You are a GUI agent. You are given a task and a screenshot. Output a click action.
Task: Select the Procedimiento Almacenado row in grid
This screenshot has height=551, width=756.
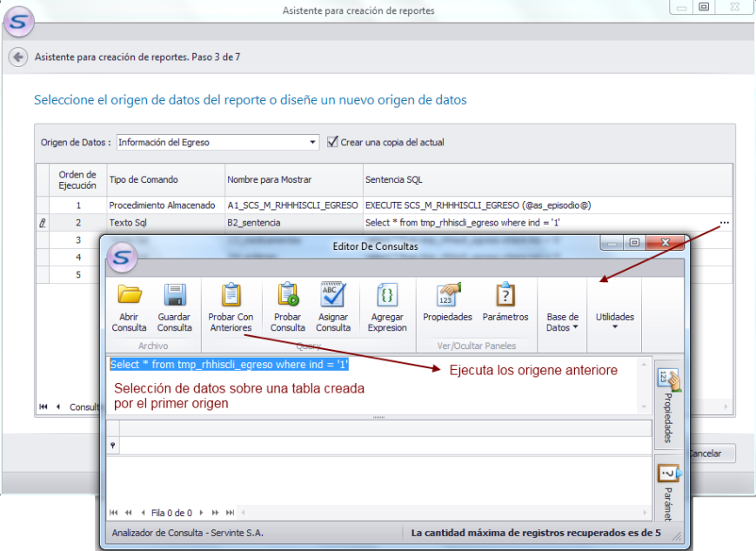click(161, 205)
